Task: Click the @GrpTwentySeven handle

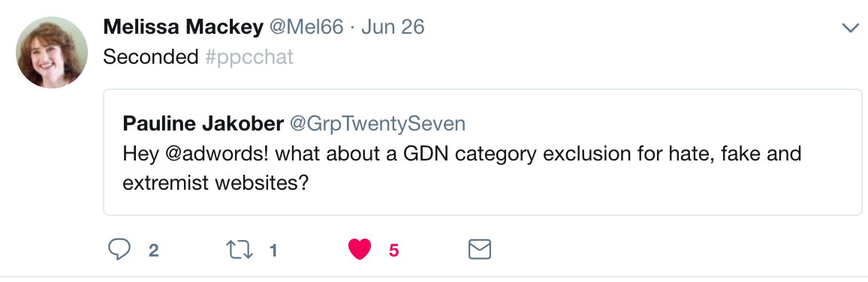Action: click(378, 124)
